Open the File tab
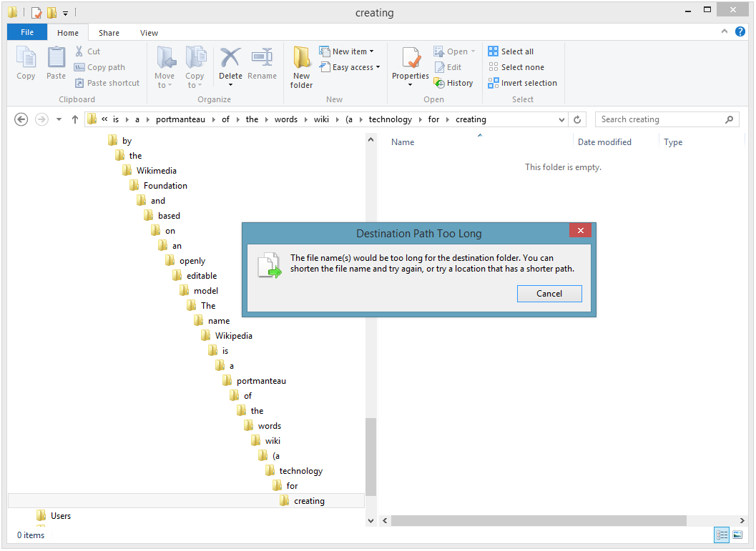The height and width of the screenshot is (551, 756). (27, 32)
